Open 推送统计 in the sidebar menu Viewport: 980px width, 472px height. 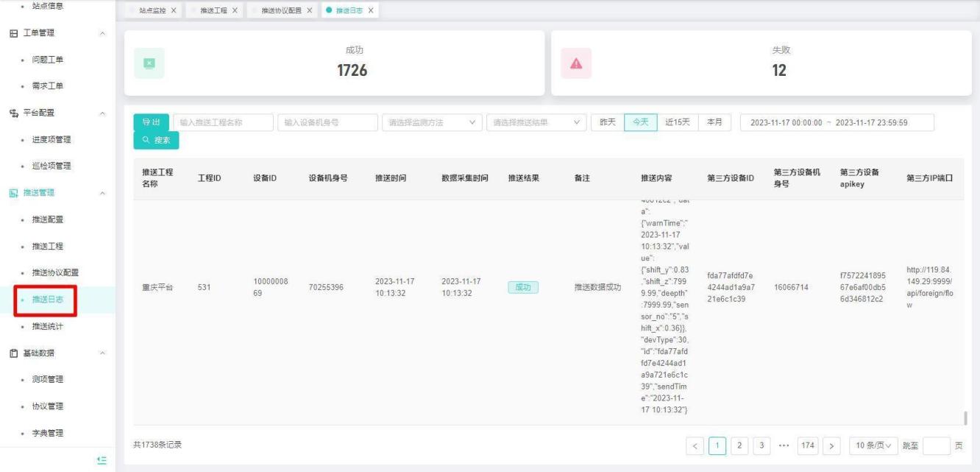coord(48,326)
